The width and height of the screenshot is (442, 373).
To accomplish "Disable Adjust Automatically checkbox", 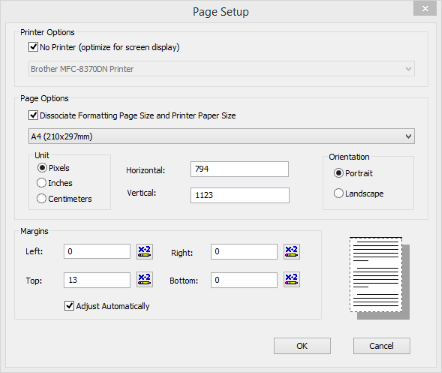I will point(69,306).
